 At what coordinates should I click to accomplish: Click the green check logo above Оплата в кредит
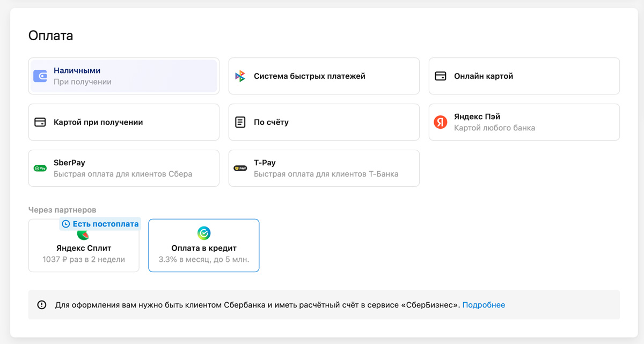204,233
